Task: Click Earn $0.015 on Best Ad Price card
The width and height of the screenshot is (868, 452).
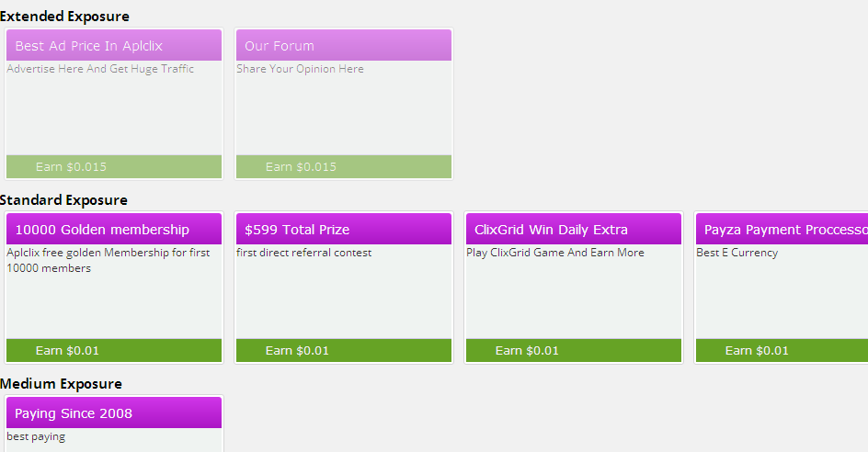Action: 71,167
